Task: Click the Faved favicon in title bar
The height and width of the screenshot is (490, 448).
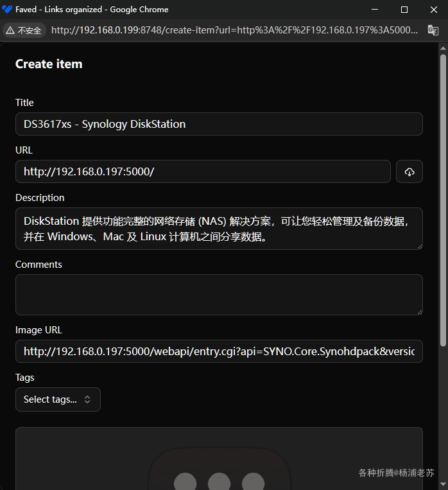Action: click(x=6, y=10)
